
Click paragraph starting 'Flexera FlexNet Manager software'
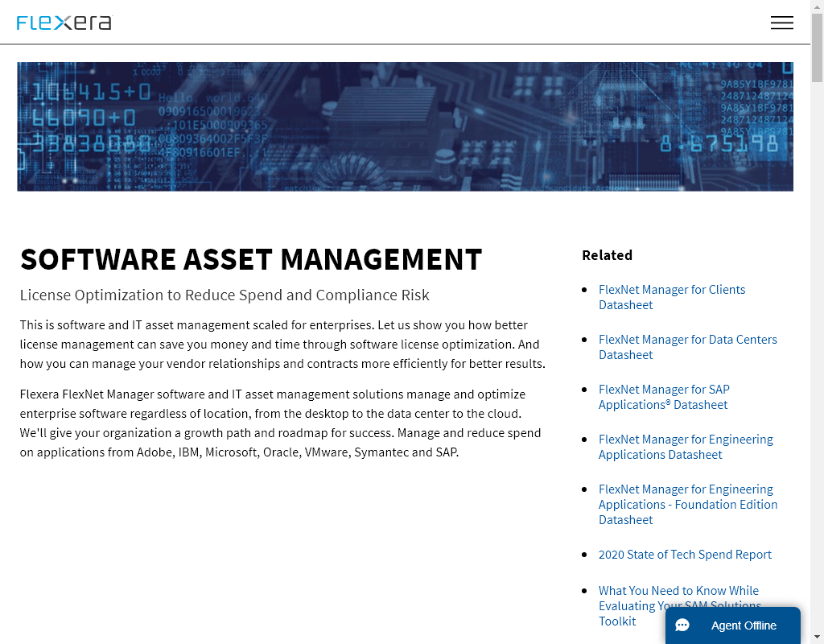point(281,423)
